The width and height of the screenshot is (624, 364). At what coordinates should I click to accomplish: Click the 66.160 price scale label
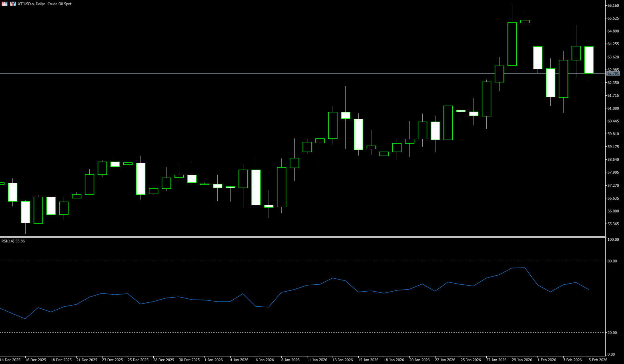pyautogui.click(x=613, y=6)
